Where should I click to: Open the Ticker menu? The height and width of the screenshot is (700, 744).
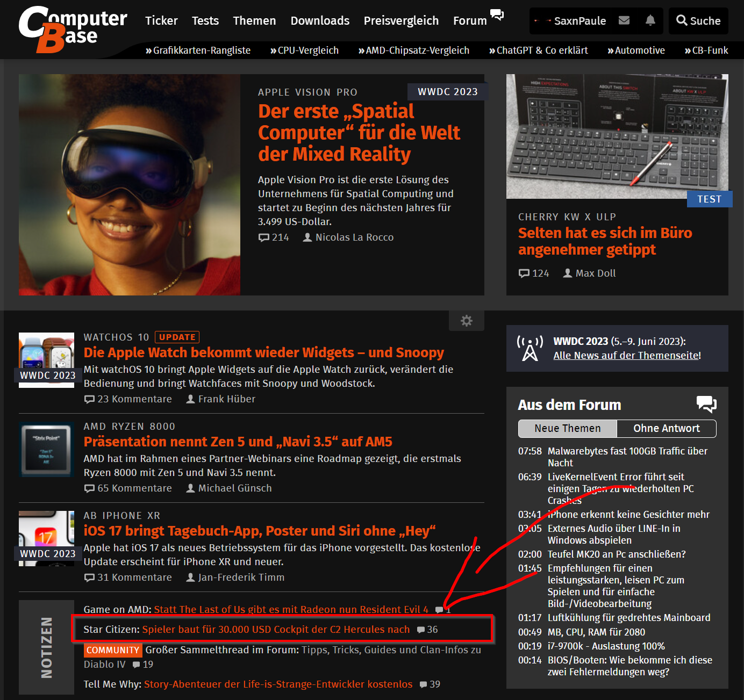pos(161,21)
